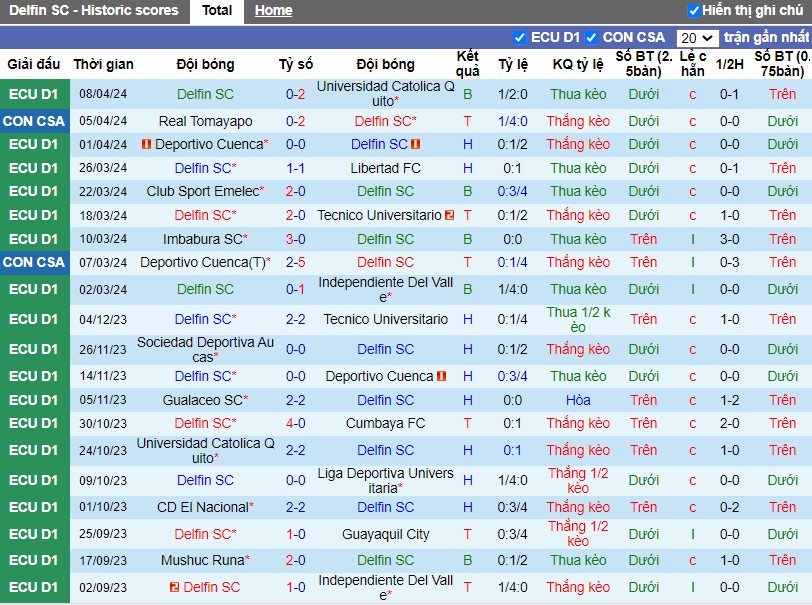This screenshot has height=605, width=812.
Task: Toggle the Hiển thị ghi chú checkbox
Action: pos(694,10)
